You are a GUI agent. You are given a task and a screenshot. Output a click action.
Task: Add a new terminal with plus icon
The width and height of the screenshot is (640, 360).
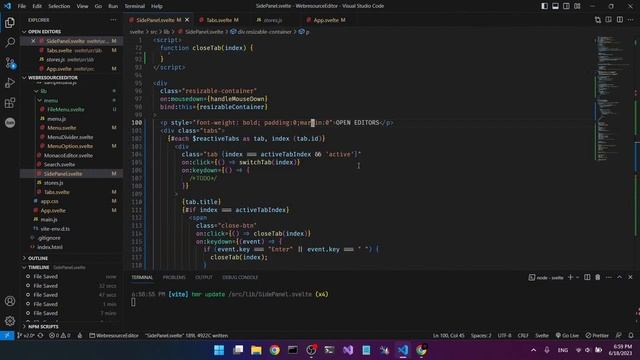[x=570, y=277]
